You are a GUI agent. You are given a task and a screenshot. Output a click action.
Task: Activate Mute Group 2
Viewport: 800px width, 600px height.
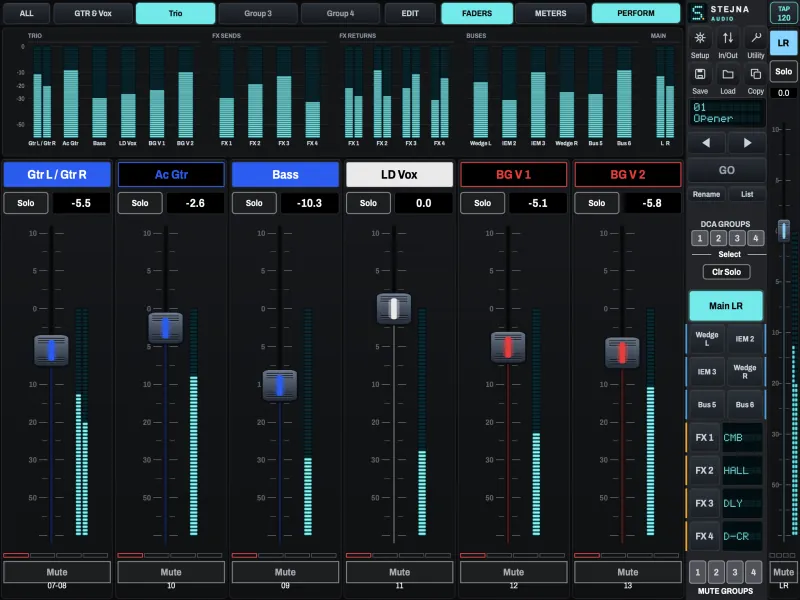pyautogui.click(x=716, y=572)
